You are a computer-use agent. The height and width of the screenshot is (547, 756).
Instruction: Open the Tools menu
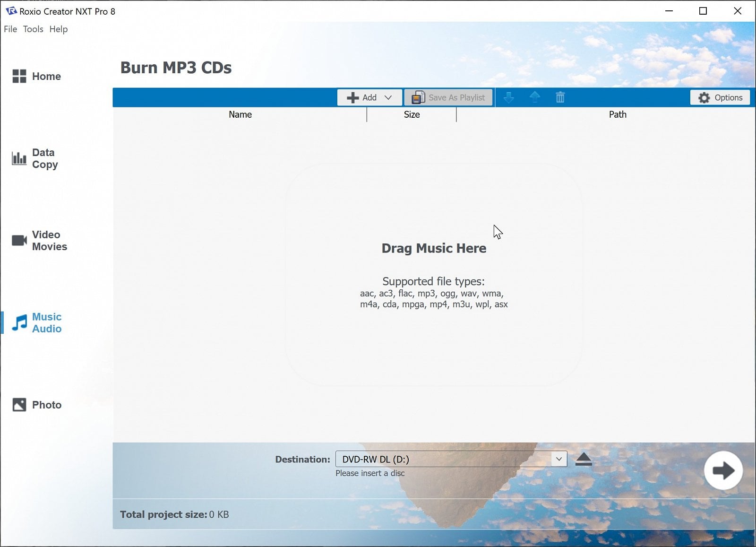click(x=33, y=29)
